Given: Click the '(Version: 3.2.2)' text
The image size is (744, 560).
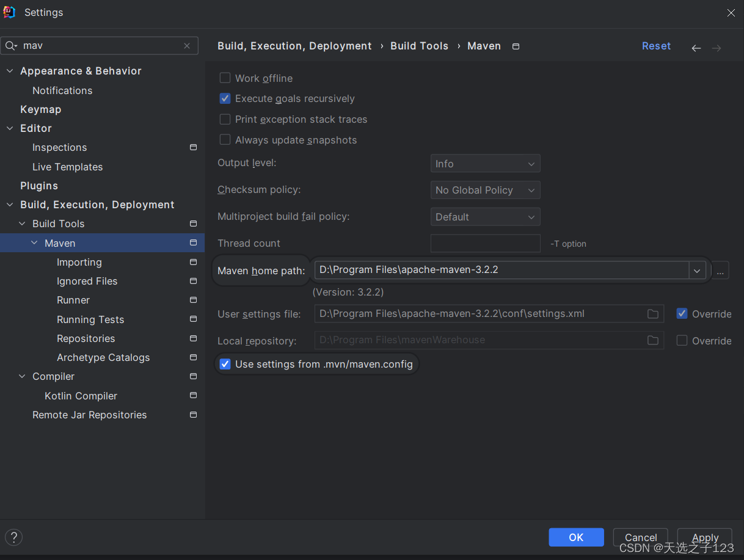Looking at the screenshot, I should point(348,292).
